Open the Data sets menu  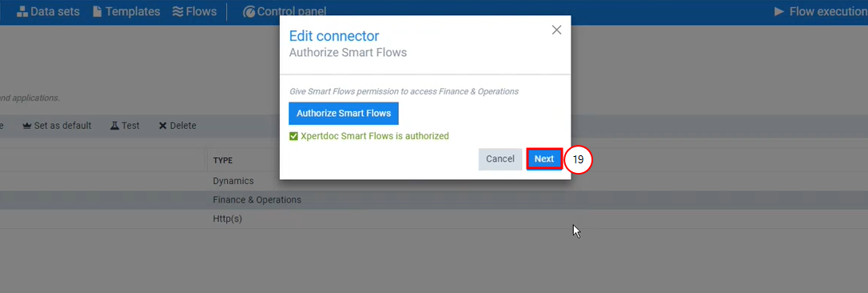click(48, 12)
